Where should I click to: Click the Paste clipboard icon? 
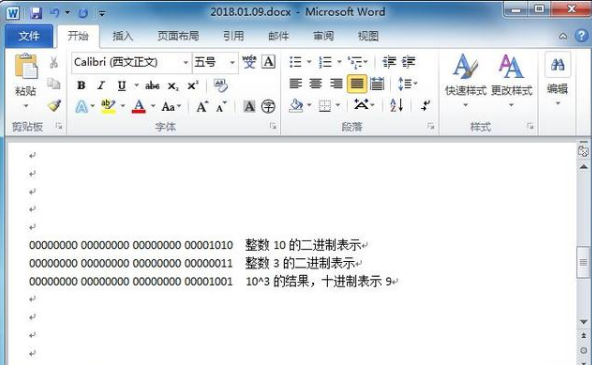coord(26,66)
